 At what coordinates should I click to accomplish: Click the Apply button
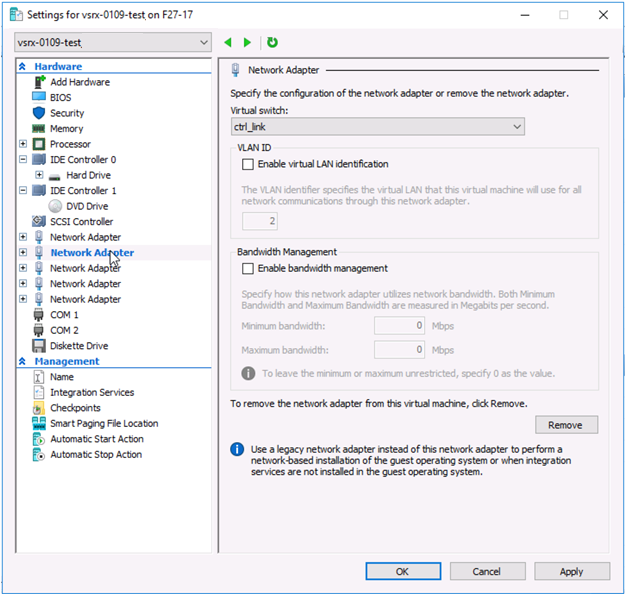click(x=572, y=571)
